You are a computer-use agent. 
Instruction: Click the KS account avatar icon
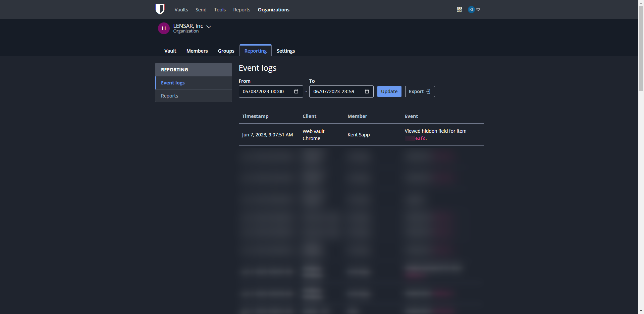471,9
